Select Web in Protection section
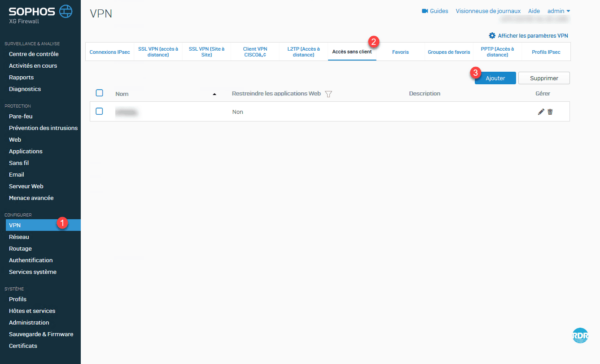Screen dimensions: 600x364 tap(15, 140)
